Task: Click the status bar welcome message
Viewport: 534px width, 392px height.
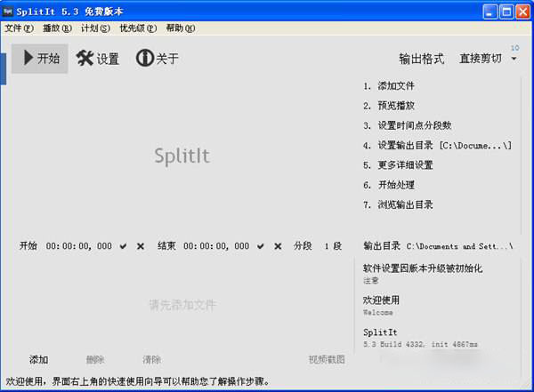Action: [138, 381]
